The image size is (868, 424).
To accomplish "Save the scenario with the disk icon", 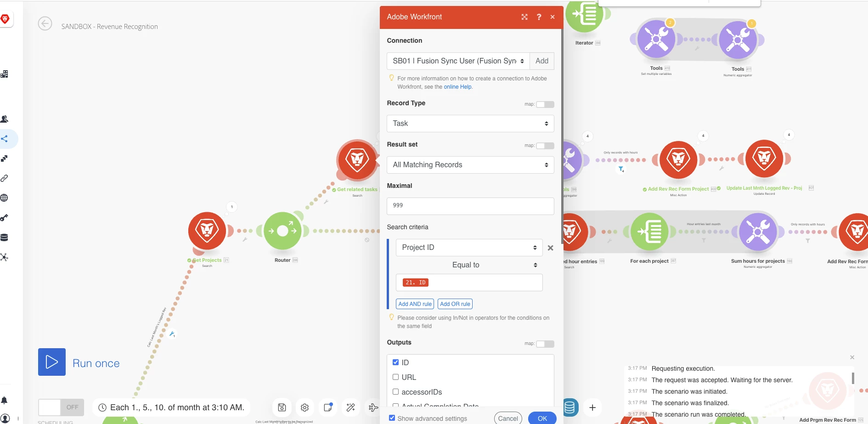I will click(282, 407).
